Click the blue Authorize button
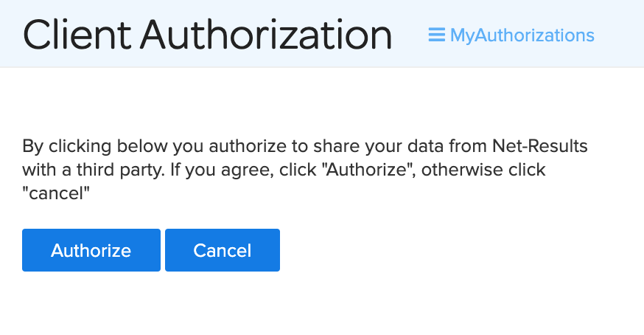The image size is (644, 335). coord(91,250)
